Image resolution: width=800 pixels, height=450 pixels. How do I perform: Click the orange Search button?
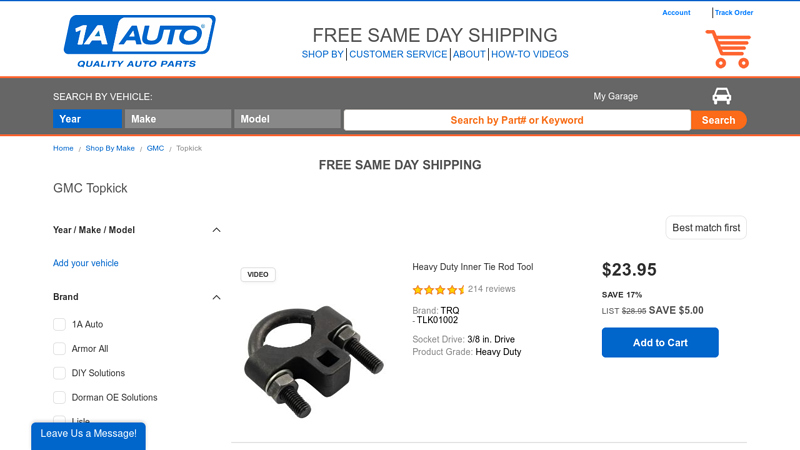click(x=718, y=120)
